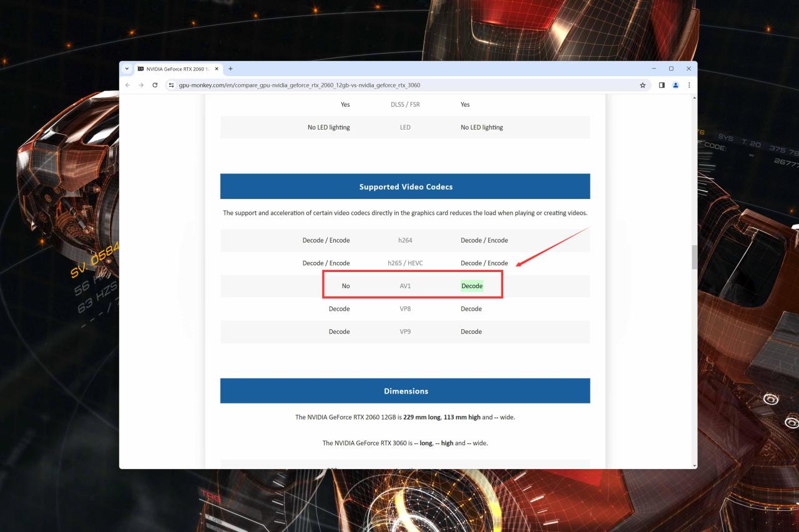Click the h265 / HEVC codec label
This screenshot has height=532, width=799.
coord(405,263)
